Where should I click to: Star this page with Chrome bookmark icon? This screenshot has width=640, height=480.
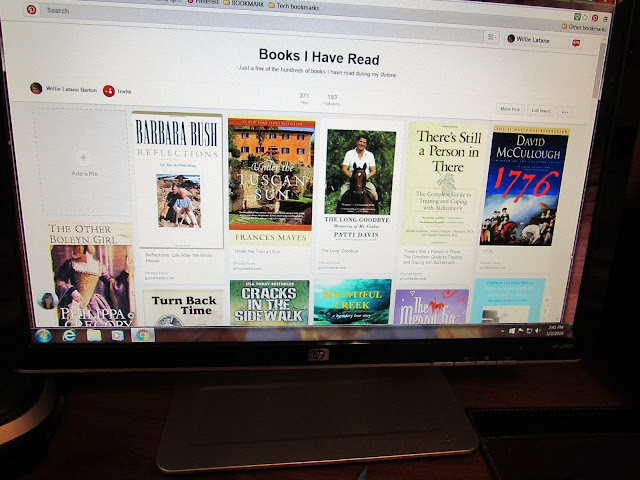click(x=586, y=17)
